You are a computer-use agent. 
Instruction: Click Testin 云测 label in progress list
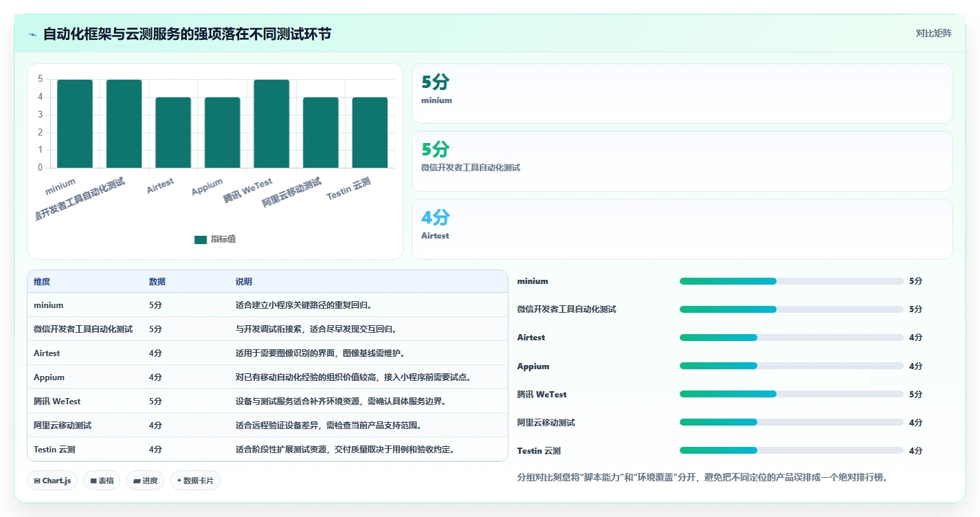539,451
